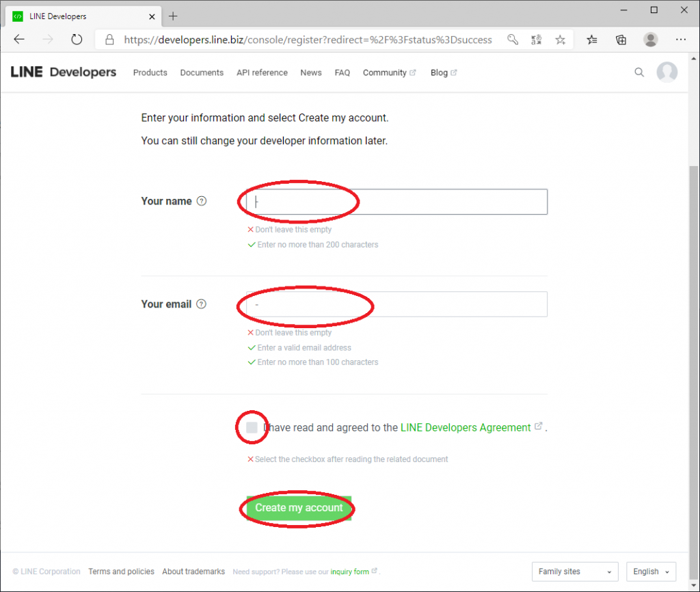700x592 pixels.
Task: Go to the API reference menu item
Action: point(262,72)
